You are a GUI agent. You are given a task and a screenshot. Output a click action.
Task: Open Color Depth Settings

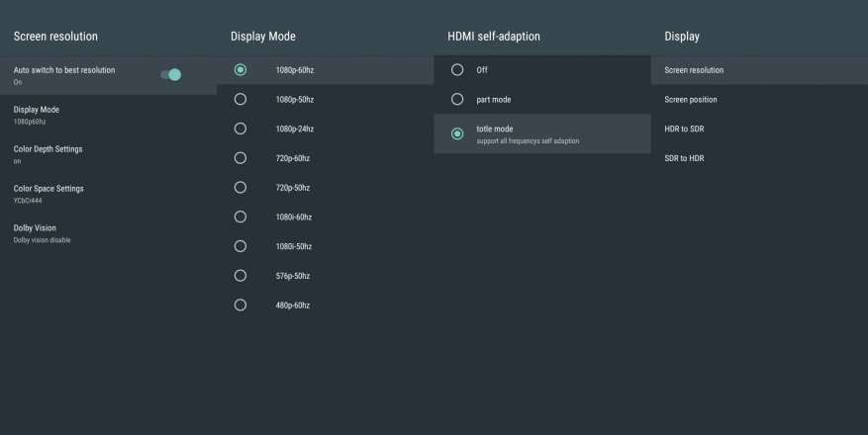48,153
